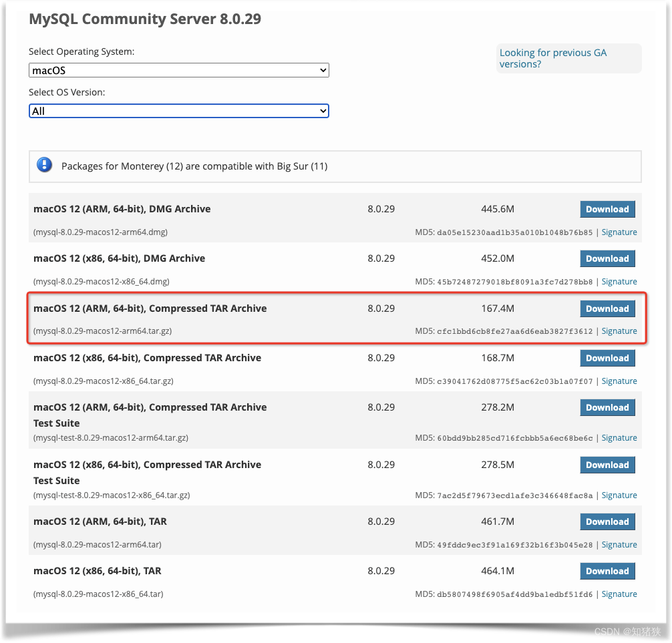Click the blue info icon beside Monterey compatibility note
This screenshot has height=643, width=672.
(44, 165)
